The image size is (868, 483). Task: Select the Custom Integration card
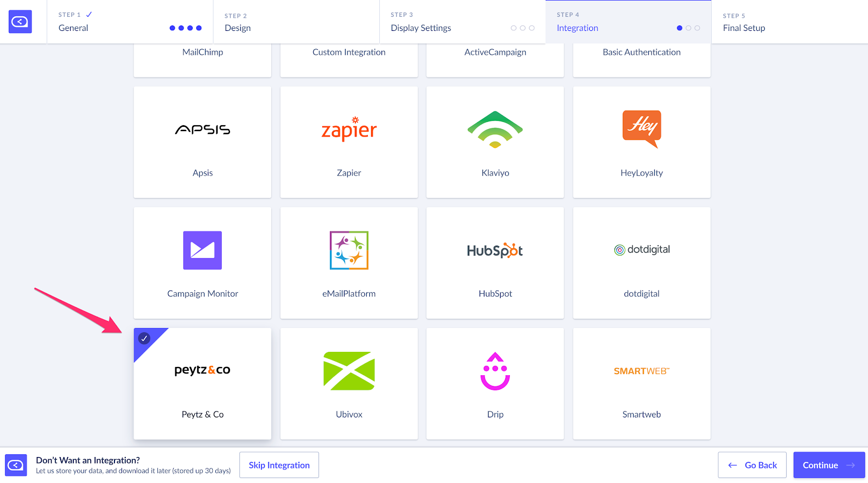coord(349,60)
